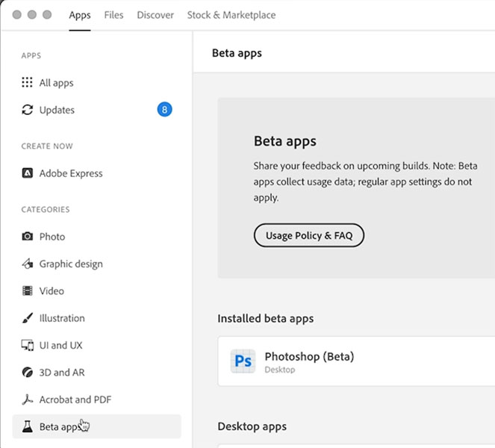Click the UI and UX devices icon

[27, 345]
